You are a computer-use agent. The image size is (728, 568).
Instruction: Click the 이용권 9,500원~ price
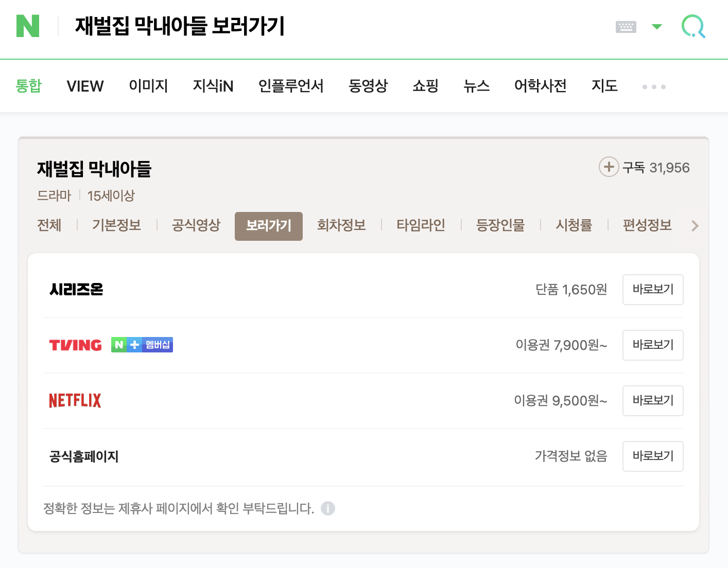coord(561,401)
